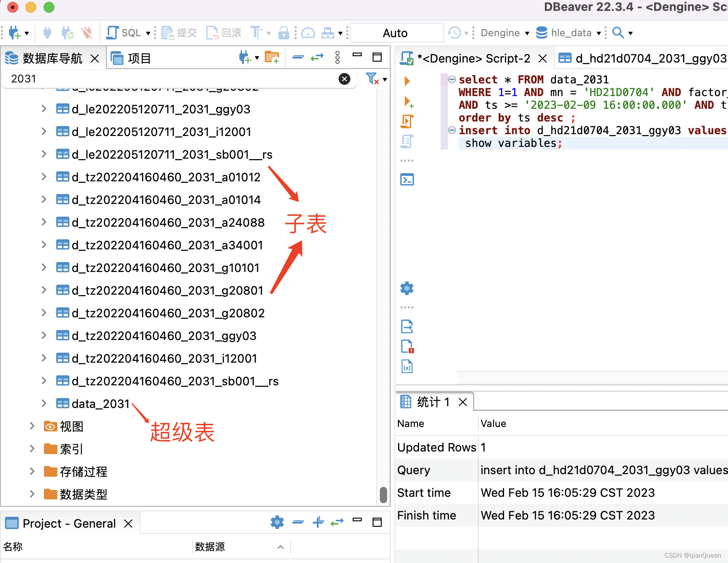
Task: Close the Script-2 editor tab
Action: click(543, 58)
